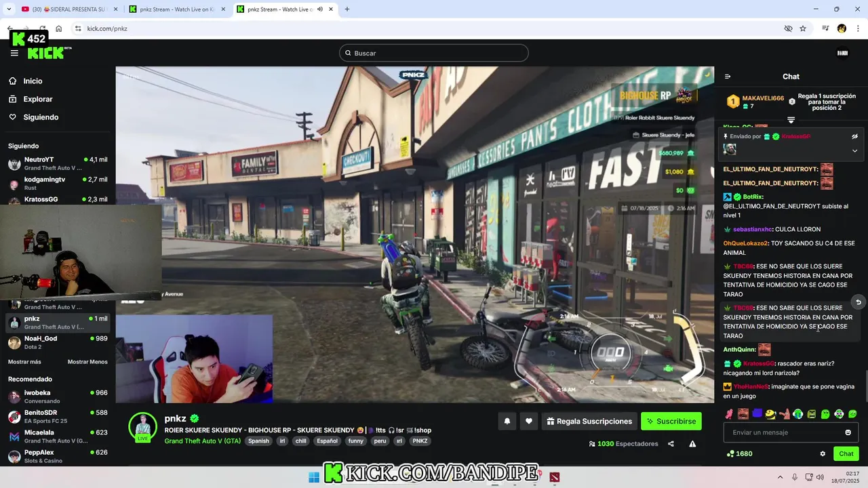This screenshot has width=868, height=488.
Task: Click Regala Suscripciones button
Action: point(589,421)
